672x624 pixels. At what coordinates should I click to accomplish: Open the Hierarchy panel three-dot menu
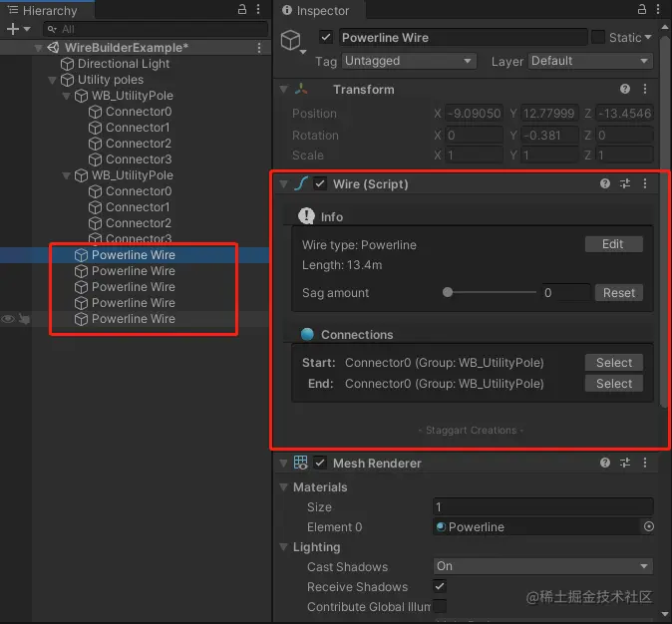coord(258,9)
